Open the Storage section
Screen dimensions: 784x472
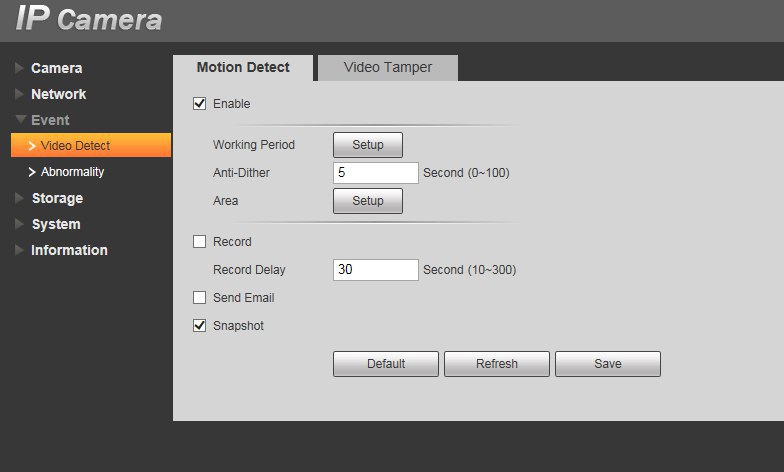point(58,198)
